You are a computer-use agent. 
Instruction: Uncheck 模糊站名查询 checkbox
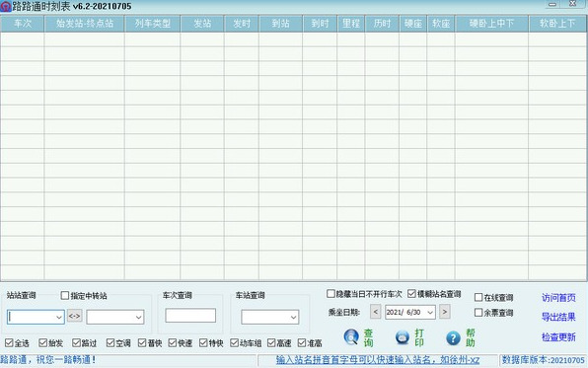coord(411,293)
